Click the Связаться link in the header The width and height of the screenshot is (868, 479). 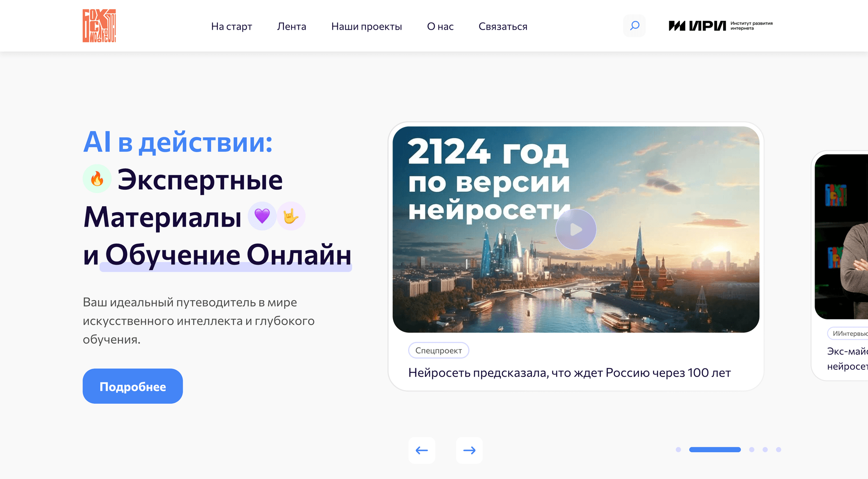point(503,26)
